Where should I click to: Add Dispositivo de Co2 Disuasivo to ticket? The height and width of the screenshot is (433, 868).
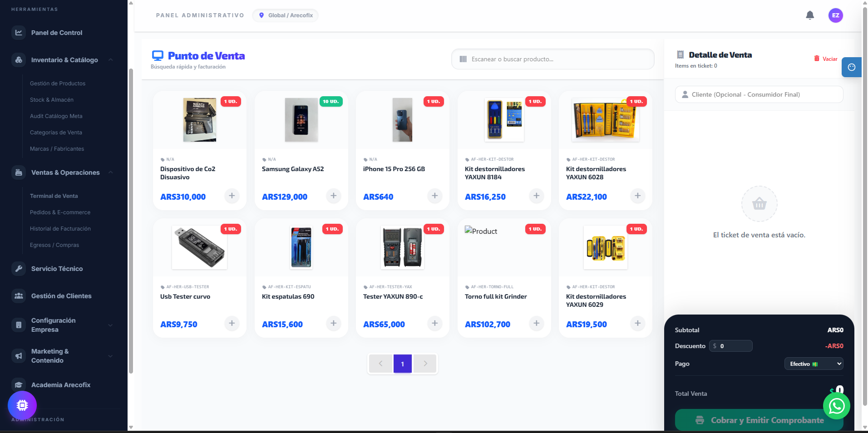(232, 196)
